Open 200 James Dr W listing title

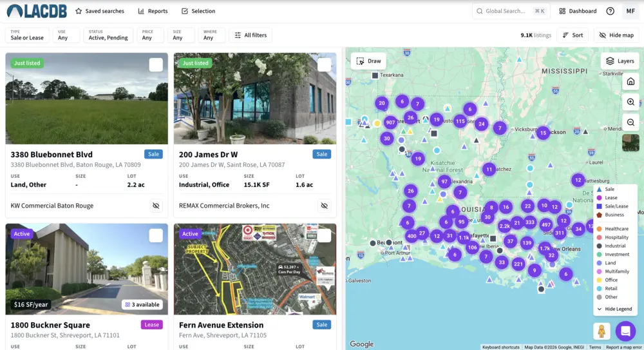208,154
